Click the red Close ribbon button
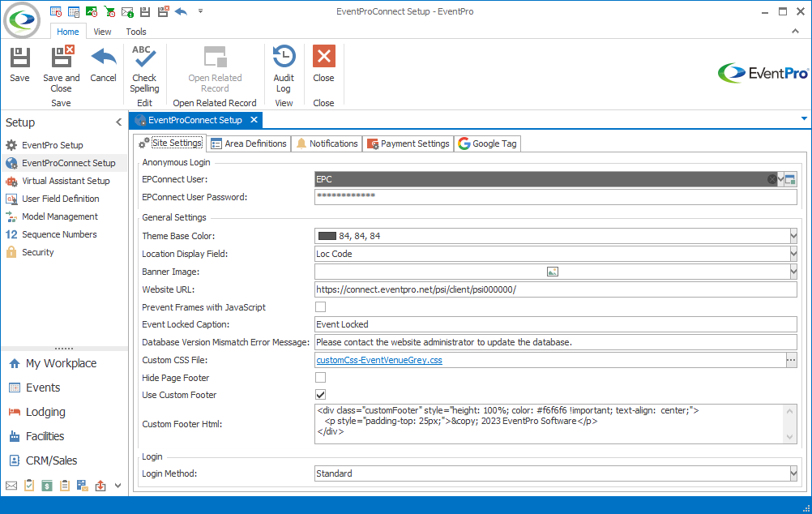Viewport: 812px width, 514px height. [x=323, y=64]
